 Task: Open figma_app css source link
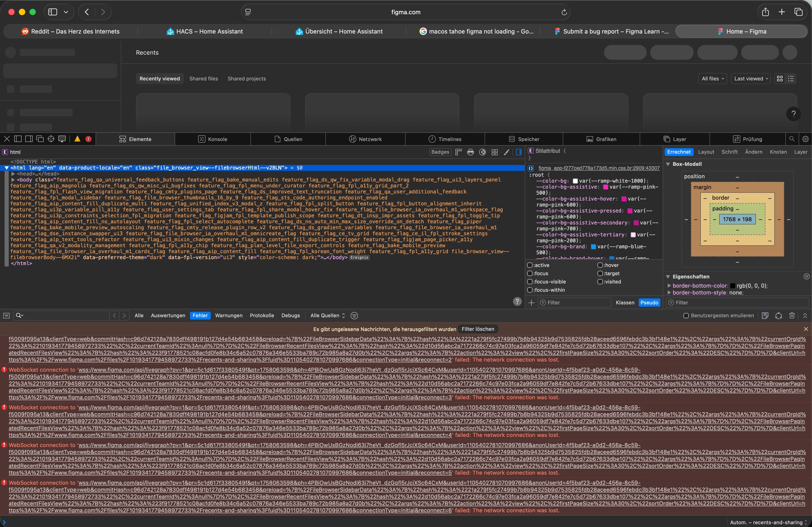click(x=599, y=168)
